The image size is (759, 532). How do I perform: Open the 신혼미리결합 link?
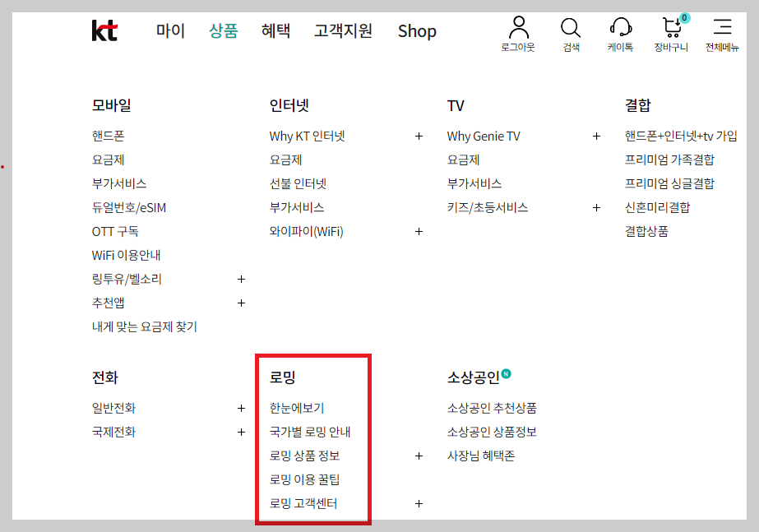point(657,208)
